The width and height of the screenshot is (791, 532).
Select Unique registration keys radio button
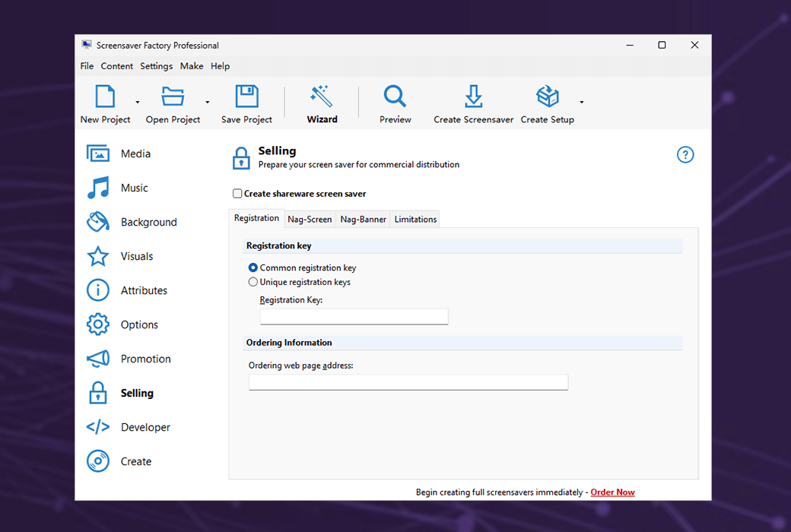(253, 282)
